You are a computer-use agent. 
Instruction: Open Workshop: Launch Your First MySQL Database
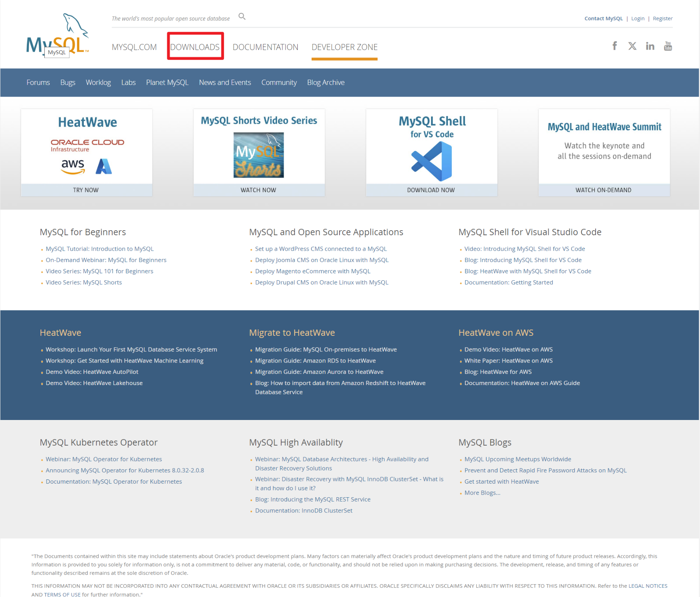click(x=131, y=349)
